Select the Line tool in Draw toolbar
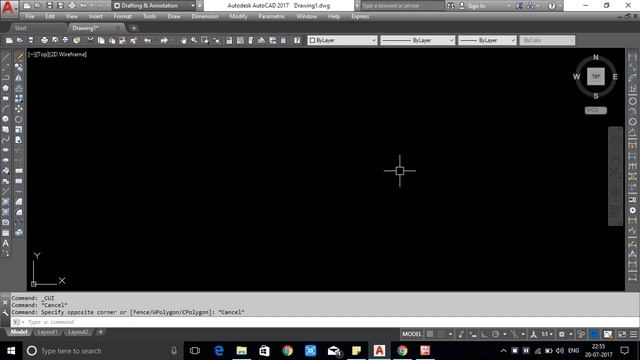Viewport: 640px width, 360px height. point(5,57)
